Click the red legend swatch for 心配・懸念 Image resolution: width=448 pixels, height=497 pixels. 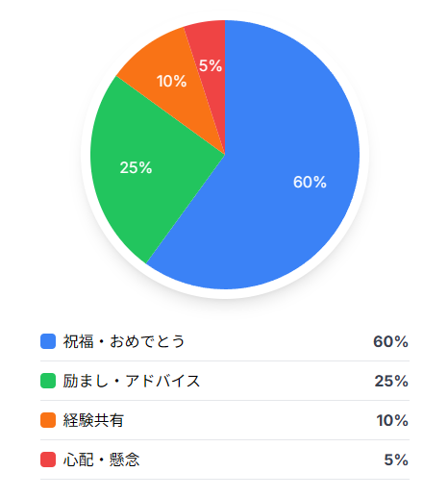coord(48,460)
